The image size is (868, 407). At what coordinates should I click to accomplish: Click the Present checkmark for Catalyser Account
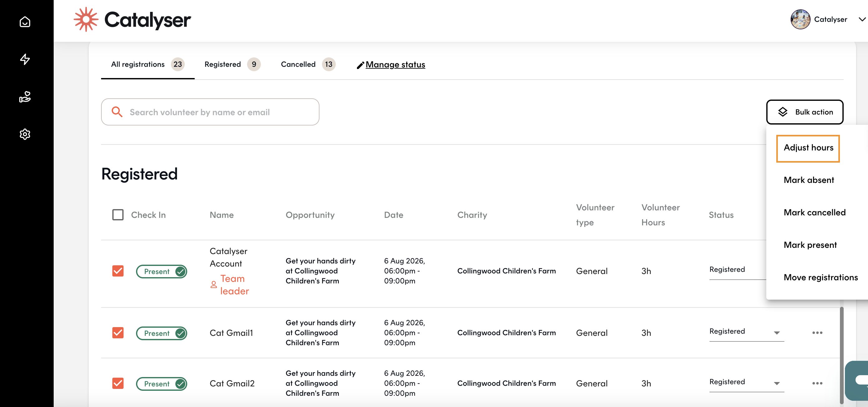point(180,272)
